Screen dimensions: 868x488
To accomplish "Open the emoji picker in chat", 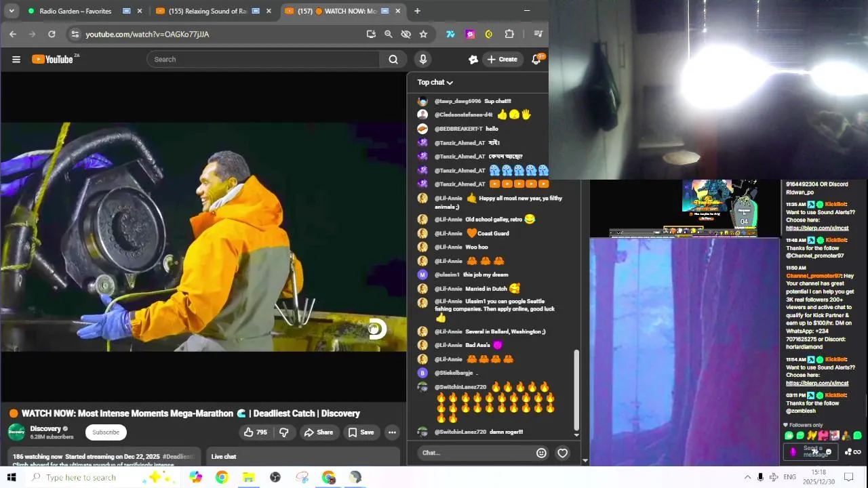I will (541, 453).
